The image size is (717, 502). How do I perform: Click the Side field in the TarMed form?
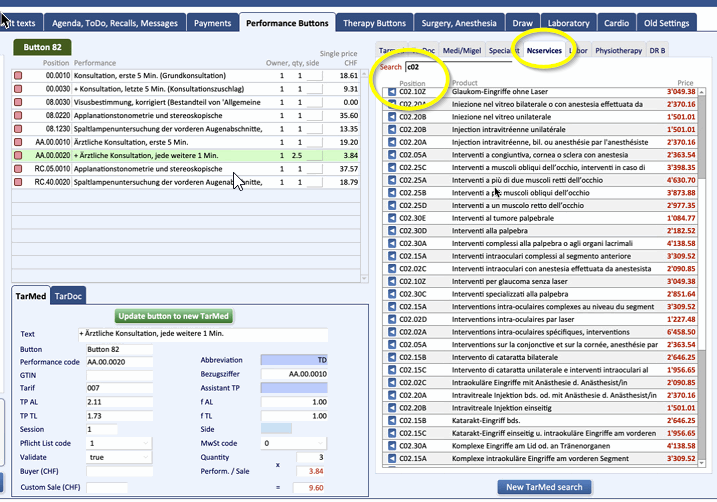coord(276,428)
